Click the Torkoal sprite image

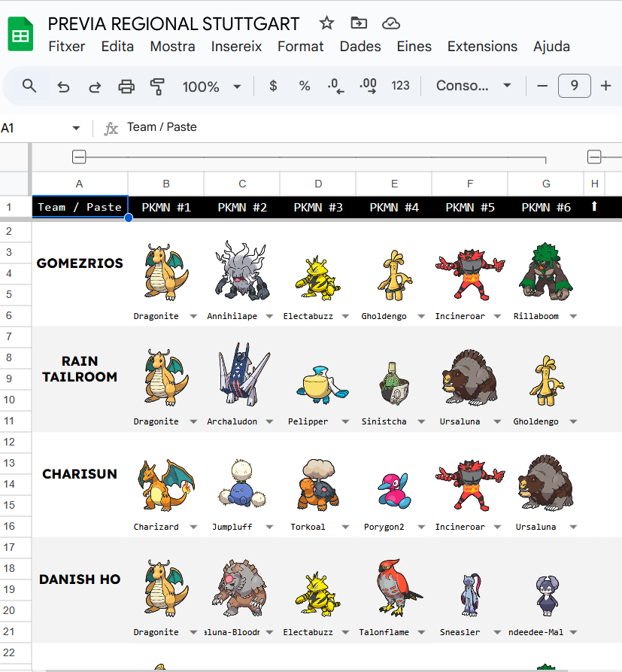318,485
